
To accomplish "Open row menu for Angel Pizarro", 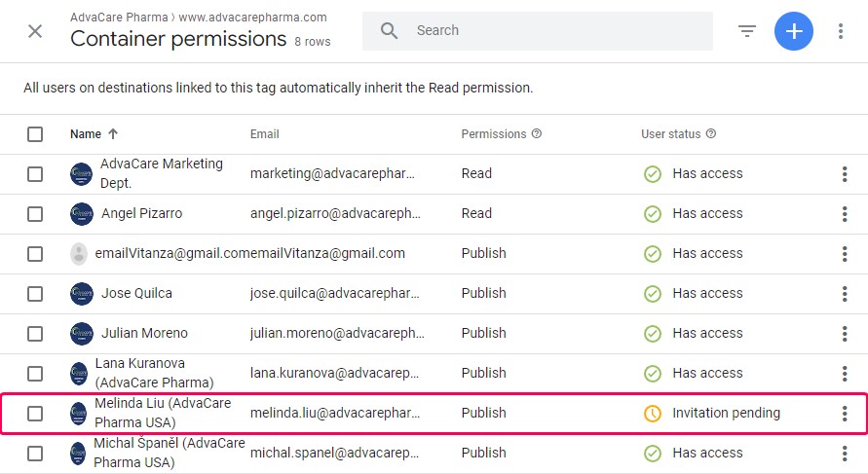I will (845, 214).
